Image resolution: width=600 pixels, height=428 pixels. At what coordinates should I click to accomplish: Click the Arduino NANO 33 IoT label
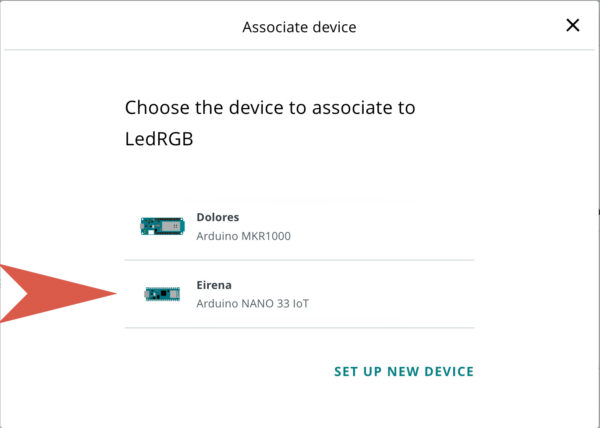coord(252,303)
